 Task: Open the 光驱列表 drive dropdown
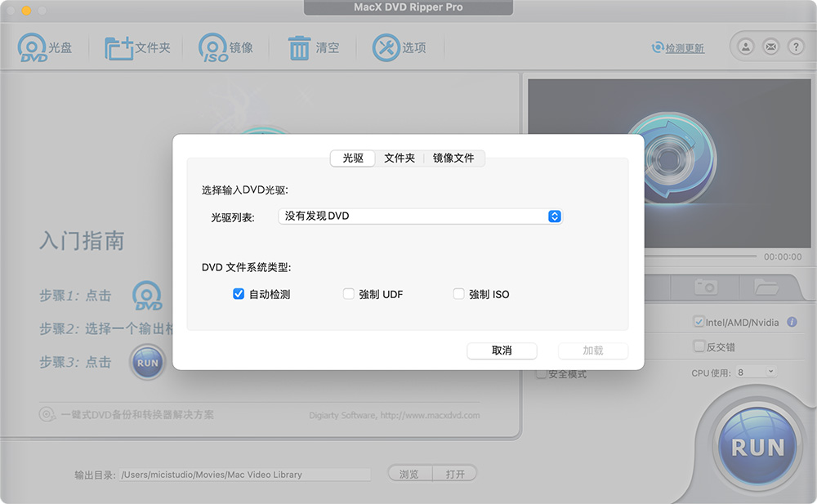point(421,216)
